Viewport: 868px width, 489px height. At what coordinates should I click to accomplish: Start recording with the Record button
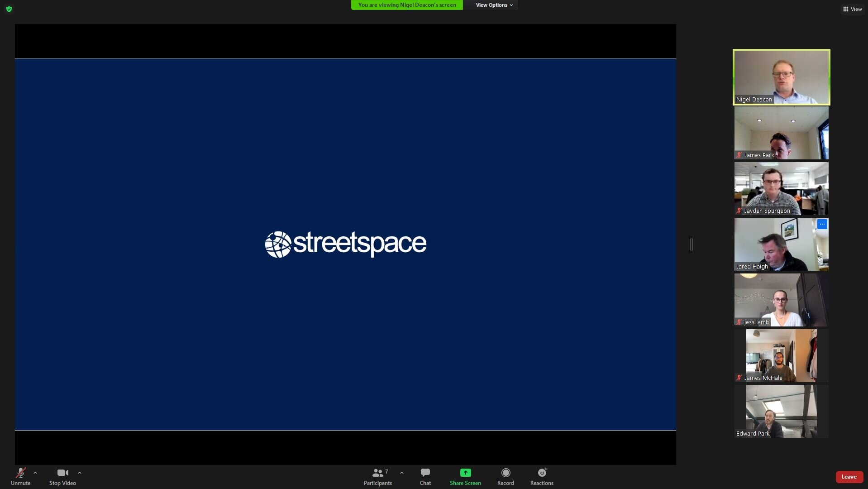(506, 477)
